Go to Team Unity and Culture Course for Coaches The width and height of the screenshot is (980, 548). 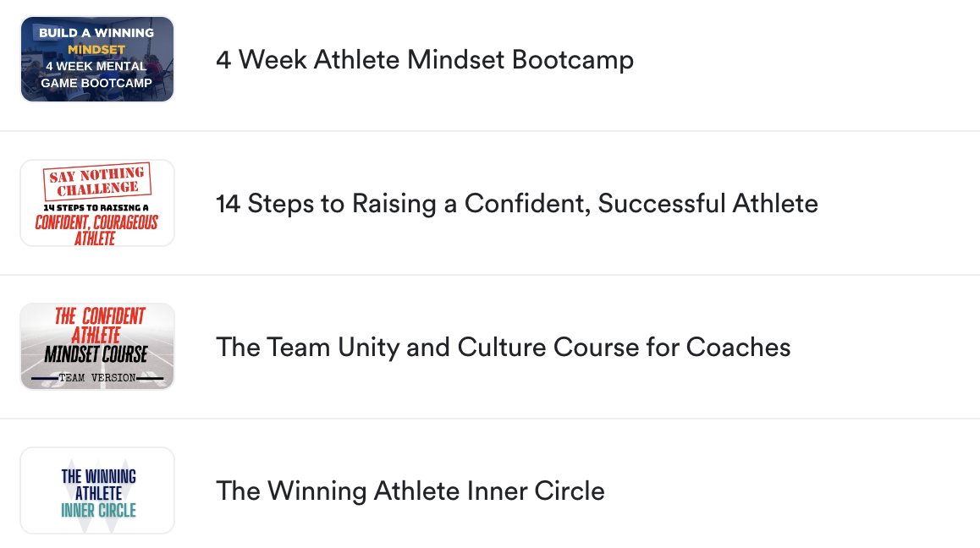(503, 348)
